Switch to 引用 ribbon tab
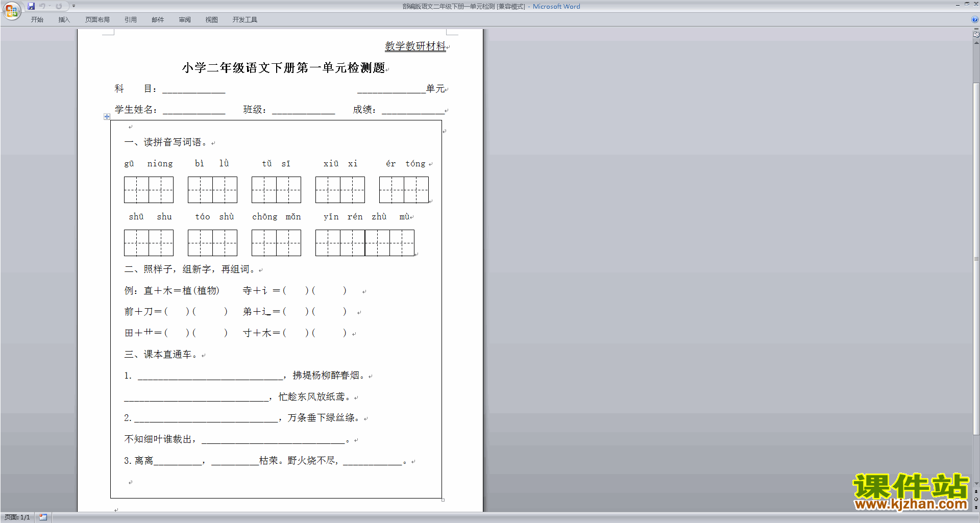The width and height of the screenshot is (980, 523). (x=131, y=20)
